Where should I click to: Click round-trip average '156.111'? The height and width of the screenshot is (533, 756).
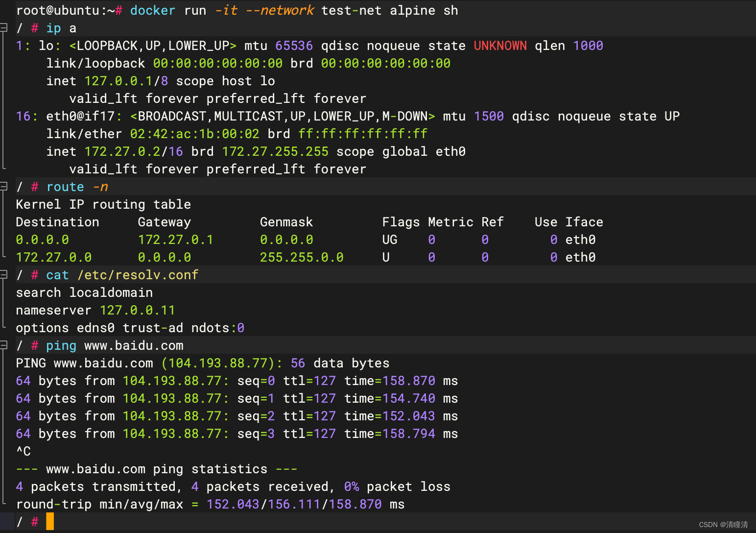294,504
